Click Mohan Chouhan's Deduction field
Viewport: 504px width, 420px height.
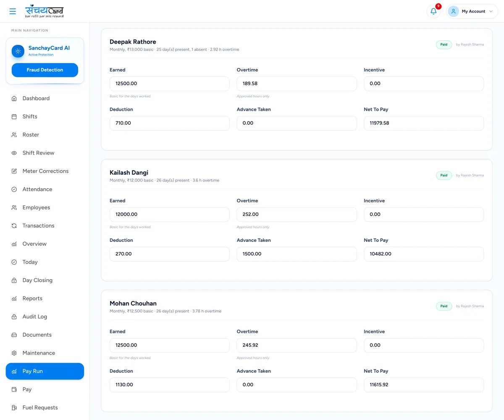pos(170,385)
